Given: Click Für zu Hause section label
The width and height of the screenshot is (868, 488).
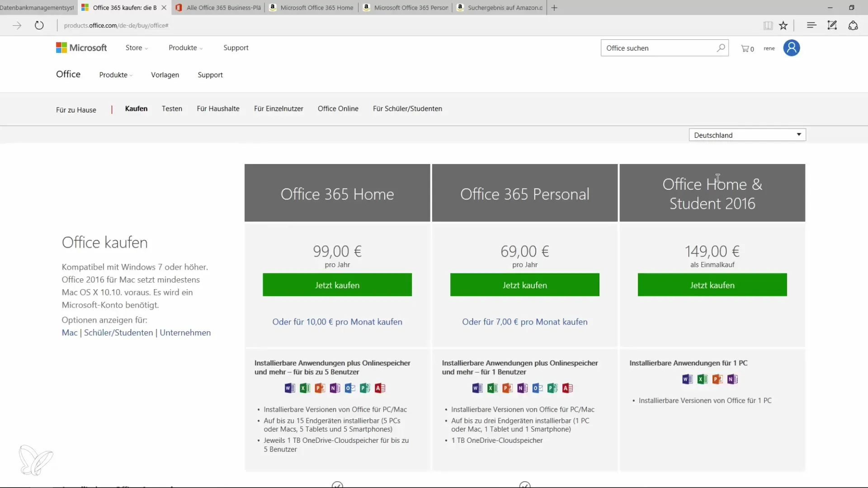Looking at the screenshot, I should click(76, 110).
